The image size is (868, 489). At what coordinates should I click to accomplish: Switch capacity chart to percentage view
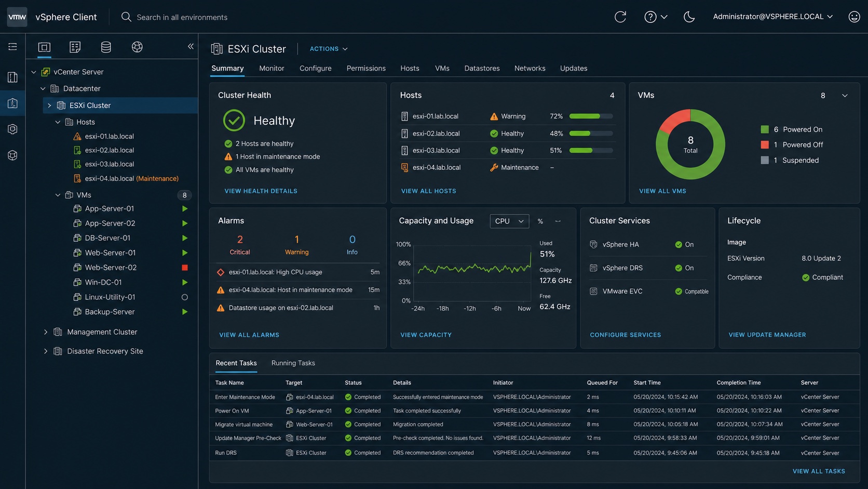(x=540, y=221)
